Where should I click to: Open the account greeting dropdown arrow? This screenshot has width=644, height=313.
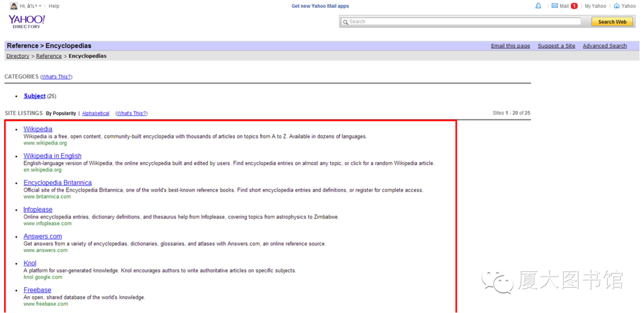40,6
